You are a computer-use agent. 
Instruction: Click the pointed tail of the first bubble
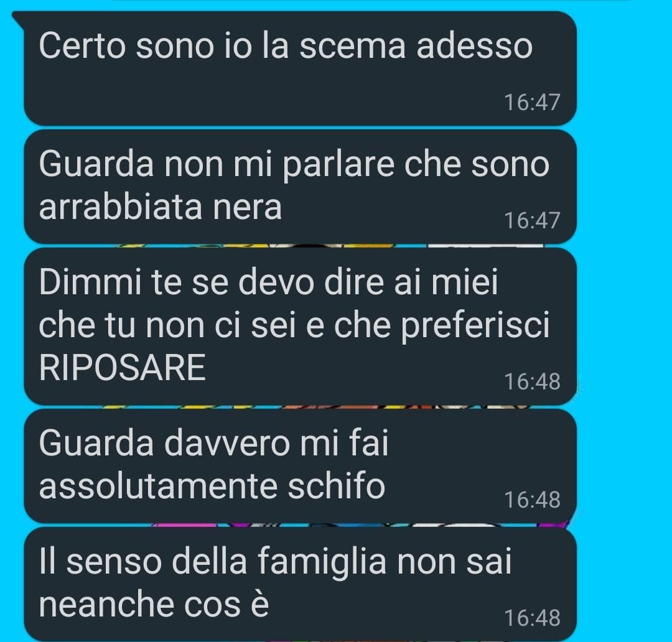(x=19, y=18)
